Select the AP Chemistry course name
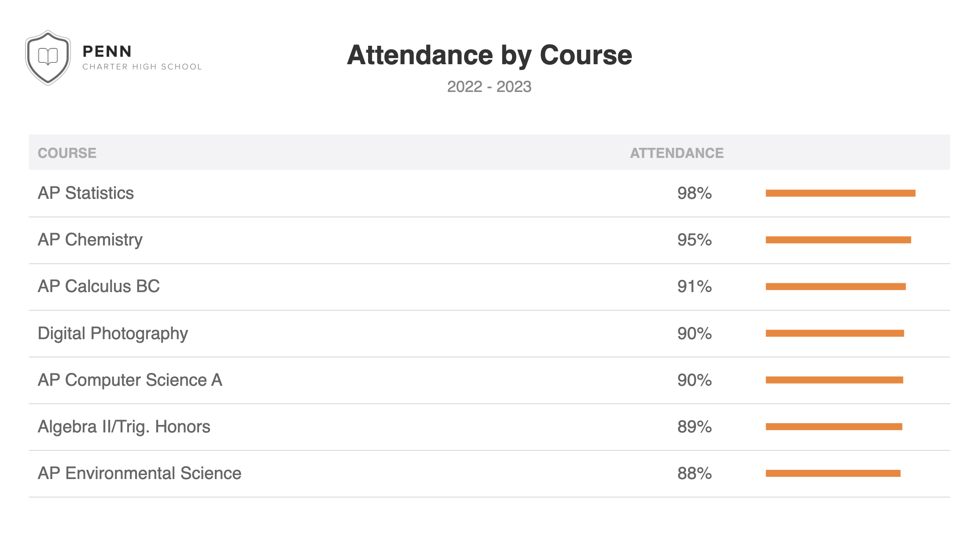This screenshot has height=549, width=980. point(90,240)
